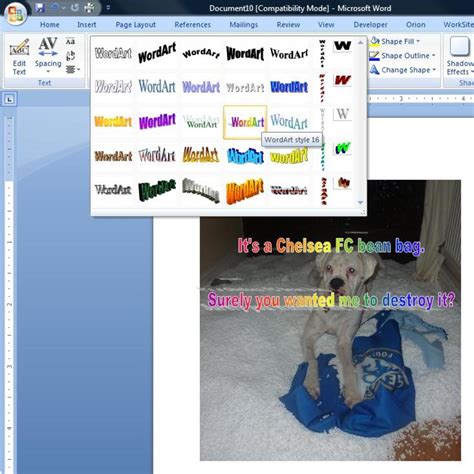Open the Shape Fill dropdown
The height and width of the screenshot is (474, 474).
(395, 41)
